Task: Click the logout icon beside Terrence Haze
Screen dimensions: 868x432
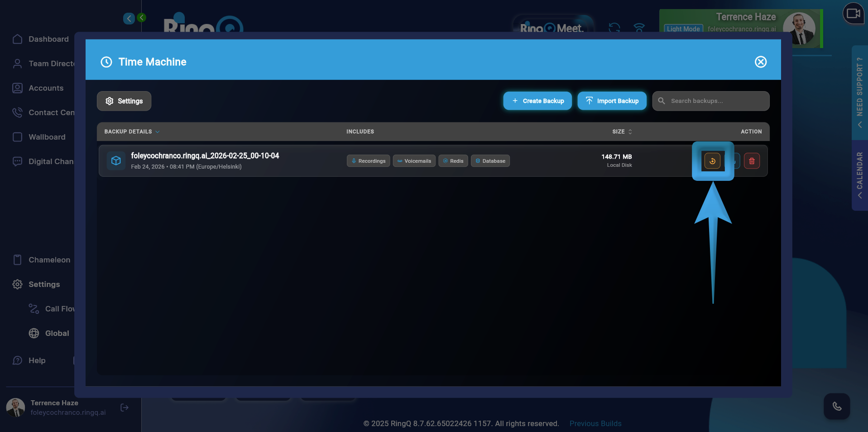Action: click(x=125, y=408)
